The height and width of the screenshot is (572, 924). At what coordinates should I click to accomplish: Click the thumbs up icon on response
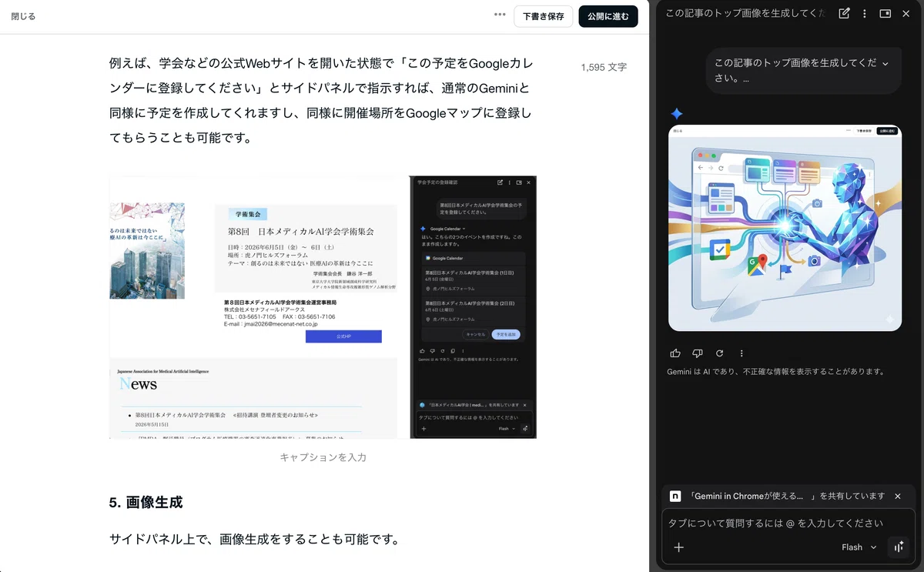675,353
